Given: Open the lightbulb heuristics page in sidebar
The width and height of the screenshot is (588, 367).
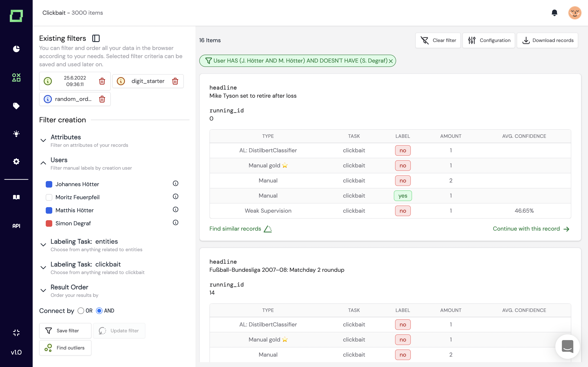Looking at the screenshot, I should (x=16, y=134).
